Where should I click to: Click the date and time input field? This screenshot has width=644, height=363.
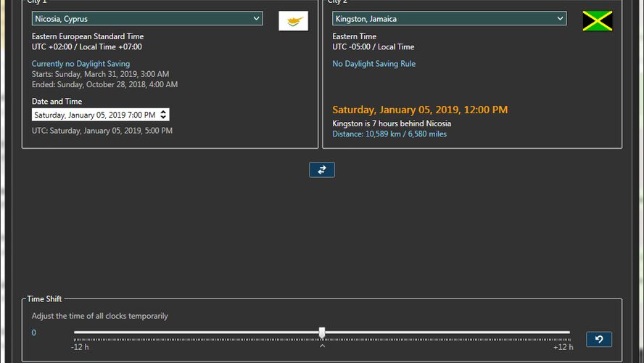(x=100, y=115)
